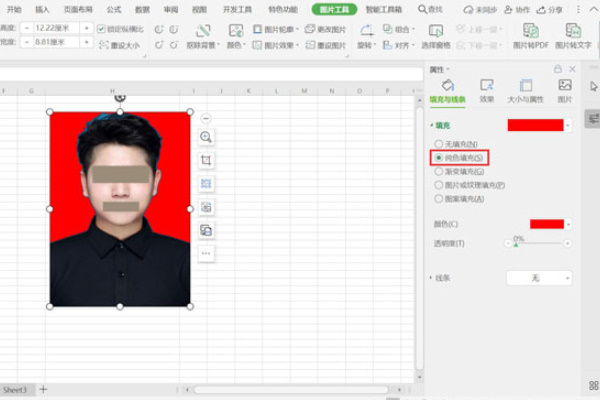The image size is (600, 400).
Task: Select the 渐变填充 radio option
Action: (437, 172)
